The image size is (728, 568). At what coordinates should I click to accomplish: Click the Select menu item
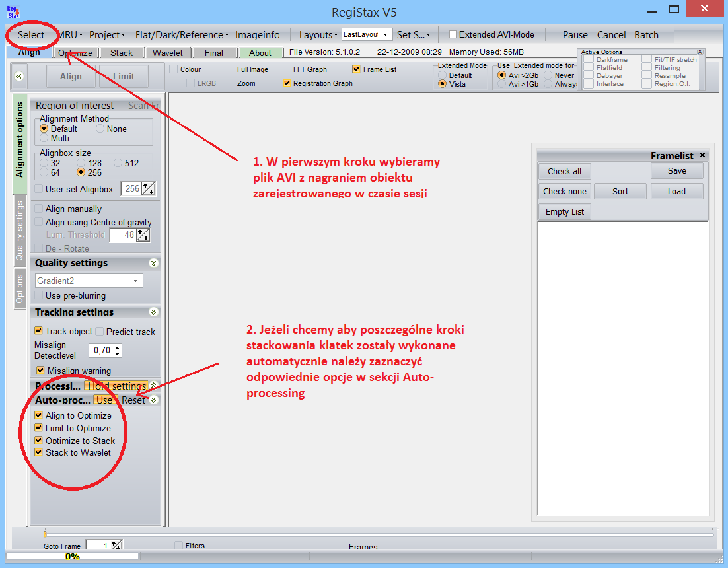pyautogui.click(x=31, y=35)
